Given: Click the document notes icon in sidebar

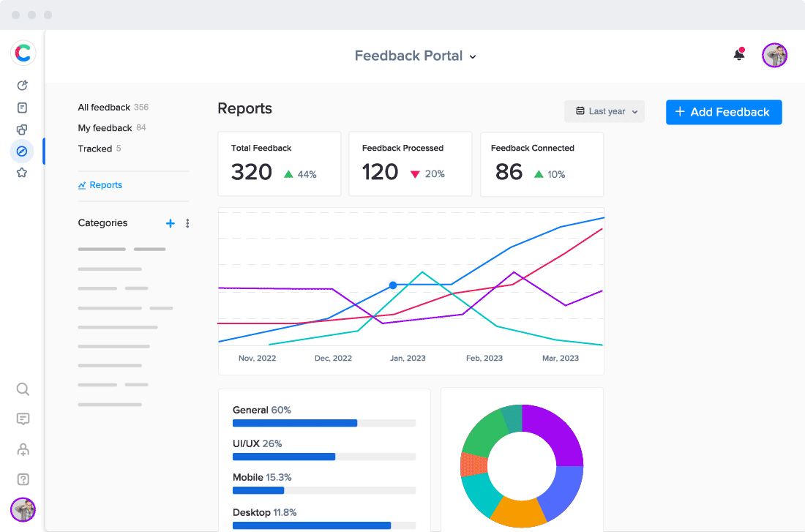Looking at the screenshot, I should pyautogui.click(x=22, y=108).
